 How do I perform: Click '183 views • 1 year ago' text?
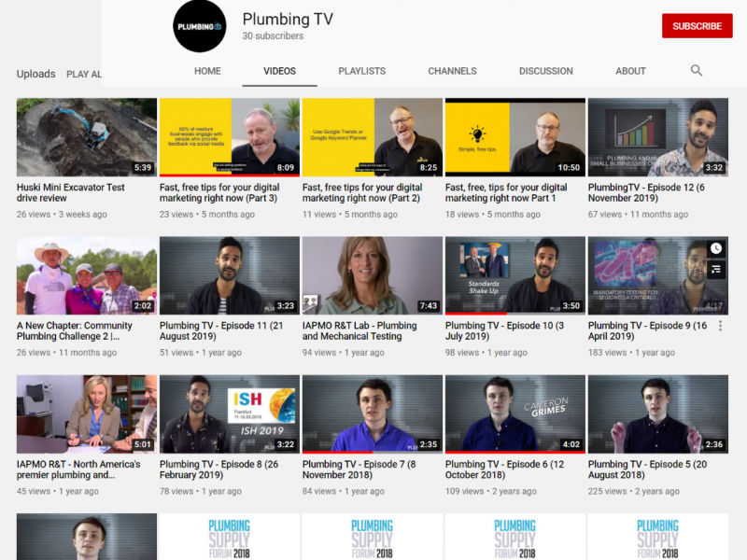[x=631, y=353]
